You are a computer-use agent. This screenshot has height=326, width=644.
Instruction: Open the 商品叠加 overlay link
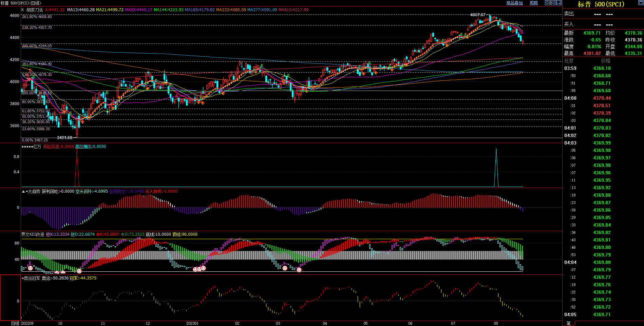(x=514, y=3)
